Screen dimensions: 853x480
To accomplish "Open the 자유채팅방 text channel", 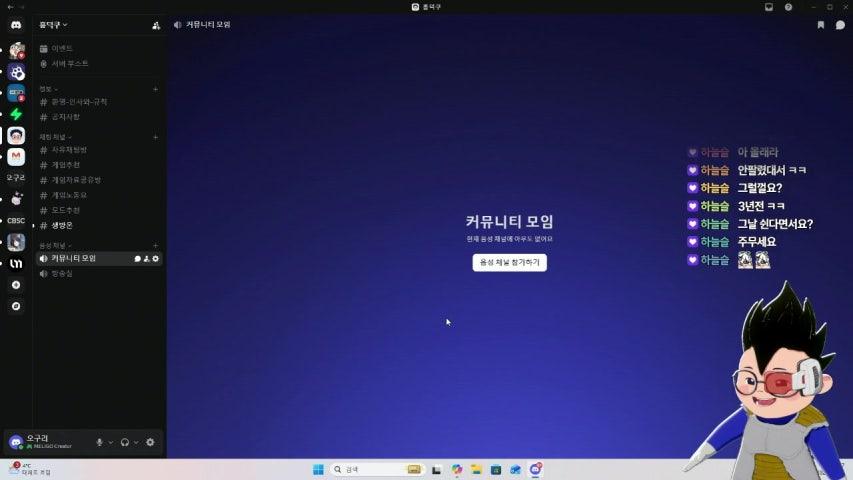I will click(x=99, y=150).
